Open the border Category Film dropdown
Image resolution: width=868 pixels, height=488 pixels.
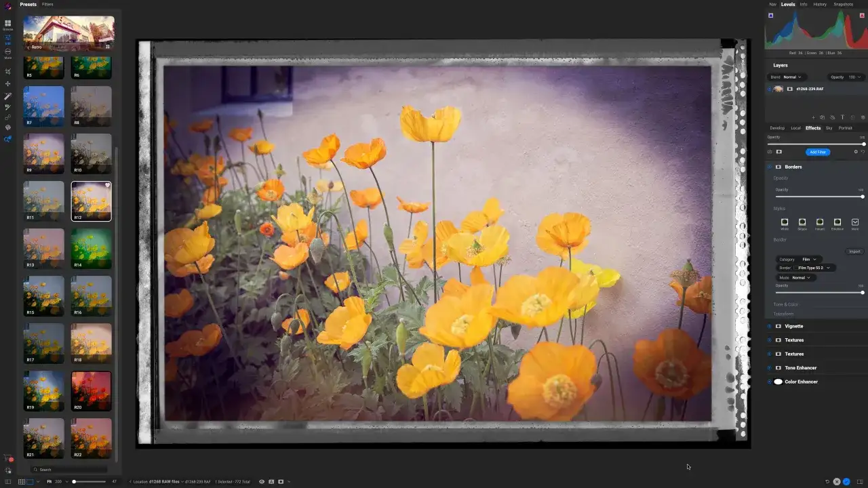809,259
